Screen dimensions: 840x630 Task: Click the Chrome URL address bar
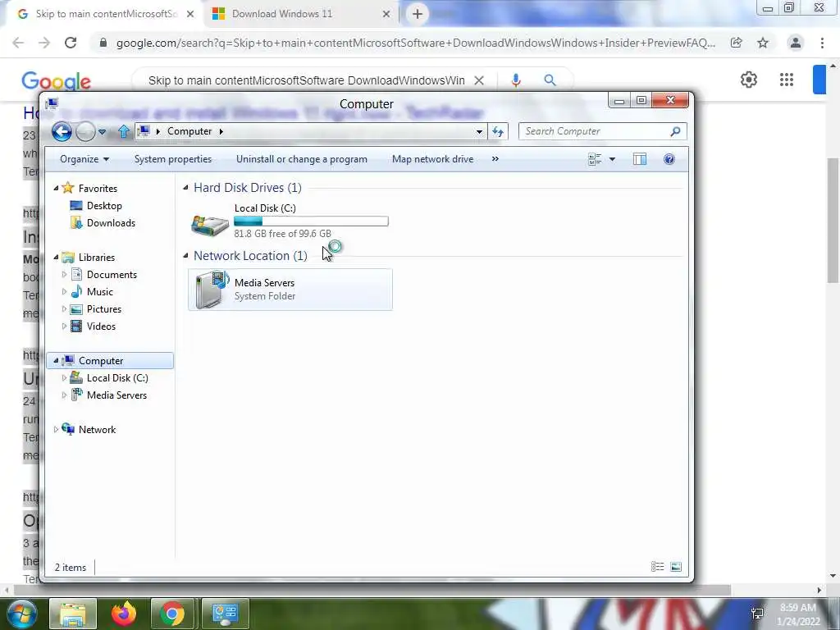[x=415, y=43]
